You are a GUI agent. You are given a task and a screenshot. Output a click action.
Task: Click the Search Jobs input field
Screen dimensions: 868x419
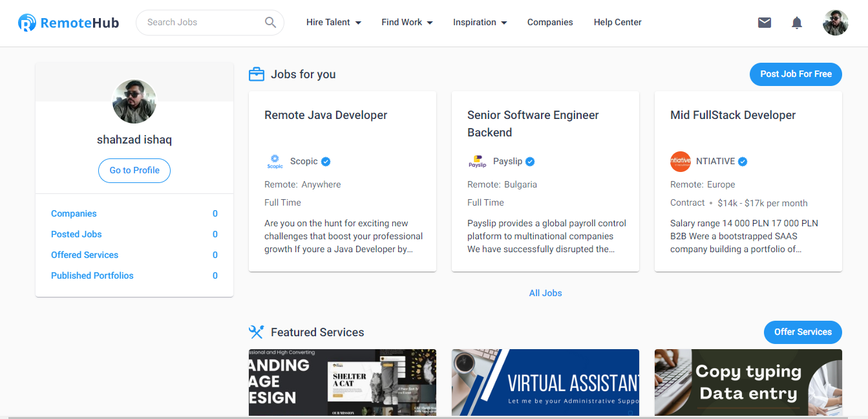(200, 23)
